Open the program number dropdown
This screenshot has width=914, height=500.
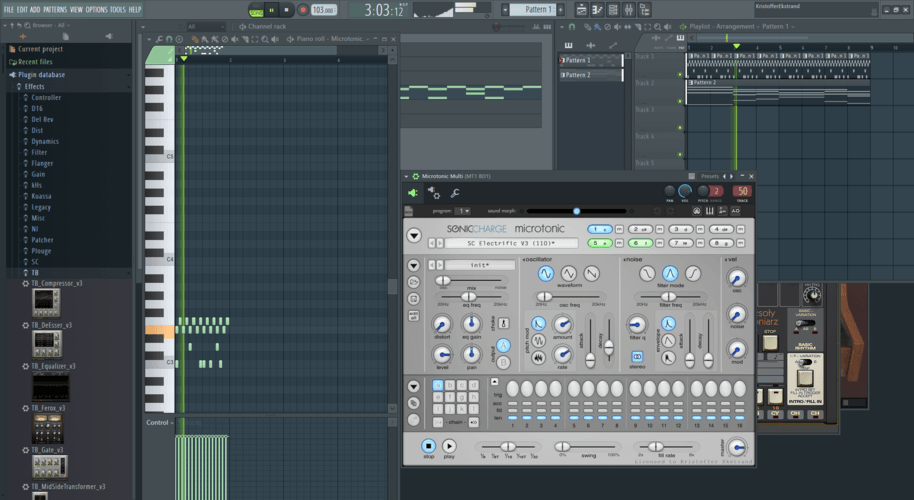(463, 211)
